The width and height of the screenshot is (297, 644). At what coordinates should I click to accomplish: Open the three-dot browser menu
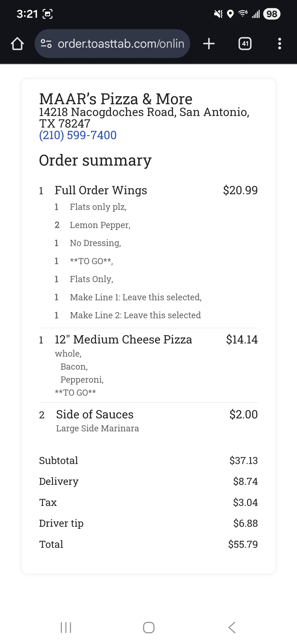[x=279, y=44]
